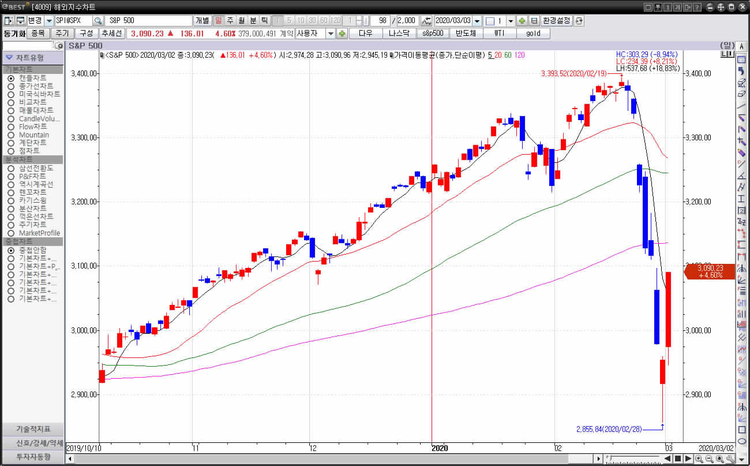
Task: Click the third magnifier icon below the chart
Action: pyautogui.click(x=720, y=459)
